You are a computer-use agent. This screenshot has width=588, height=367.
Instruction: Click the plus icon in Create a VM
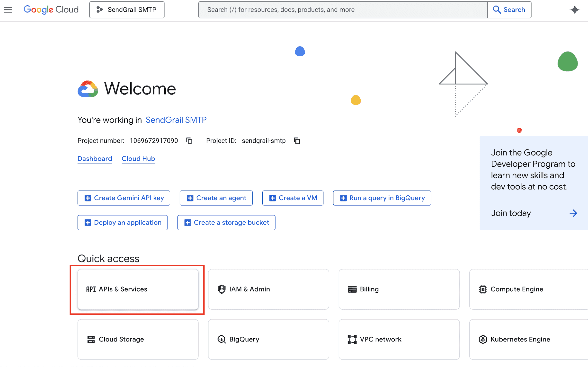click(272, 198)
